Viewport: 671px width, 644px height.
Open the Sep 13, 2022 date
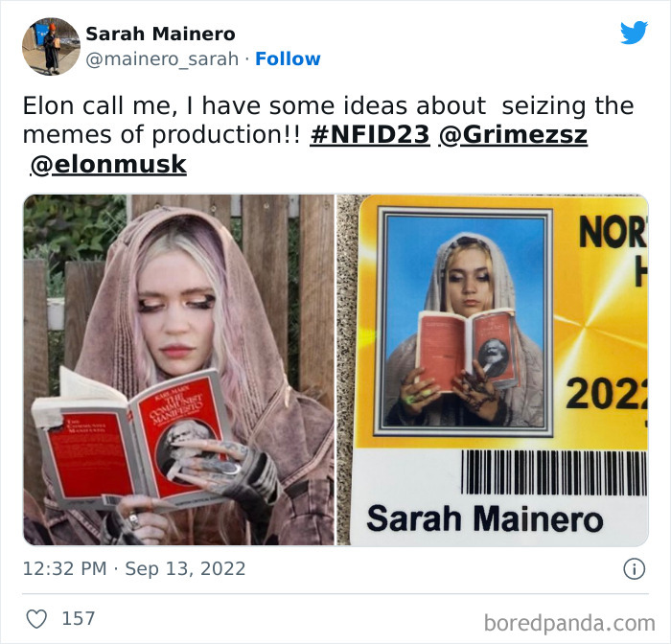tap(185, 568)
